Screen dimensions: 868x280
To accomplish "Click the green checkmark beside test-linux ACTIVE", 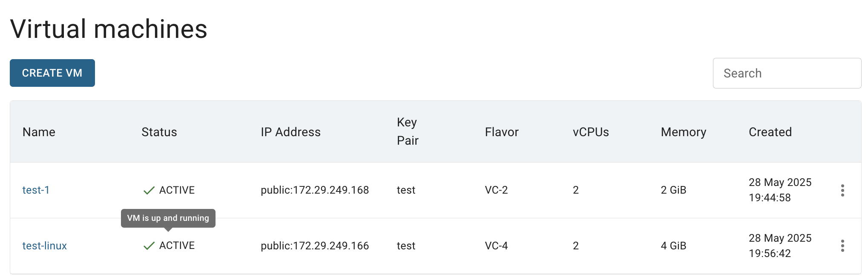I will point(149,246).
